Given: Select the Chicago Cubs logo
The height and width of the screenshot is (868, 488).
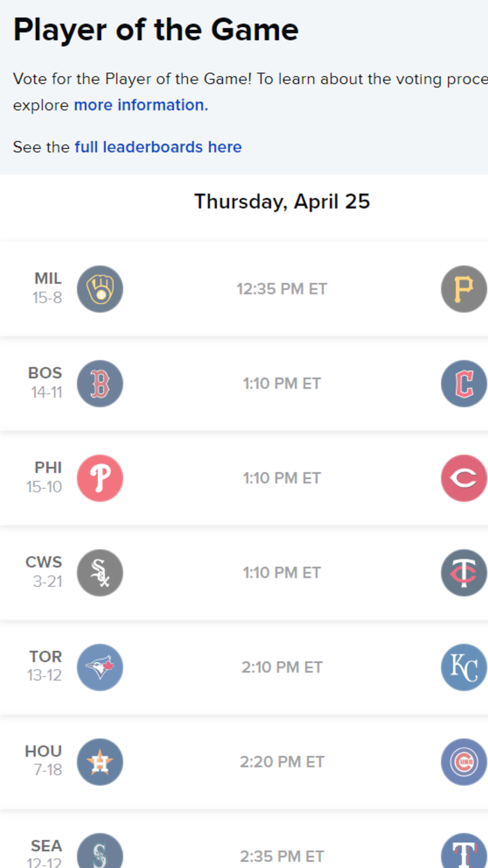Looking at the screenshot, I should [464, 762].
